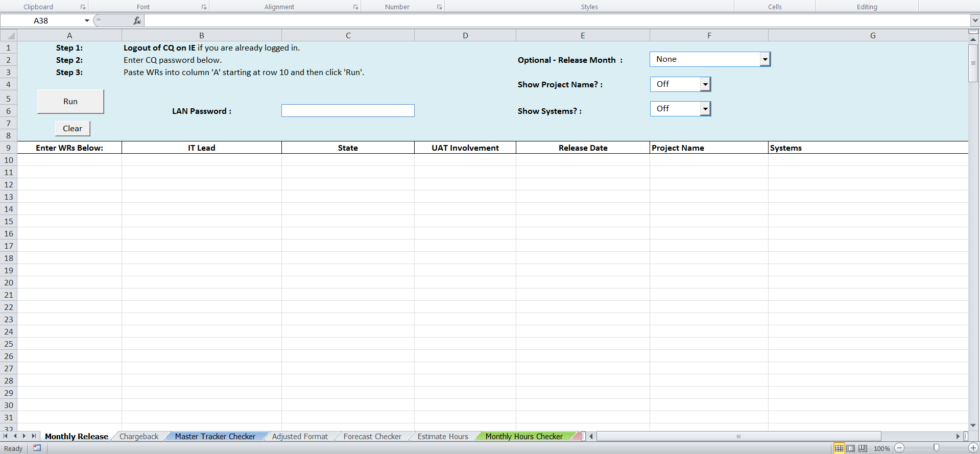The width and height of the screenshot is (980, 454).
Task: Switch to Page Layout view
Action: [851, 448]
